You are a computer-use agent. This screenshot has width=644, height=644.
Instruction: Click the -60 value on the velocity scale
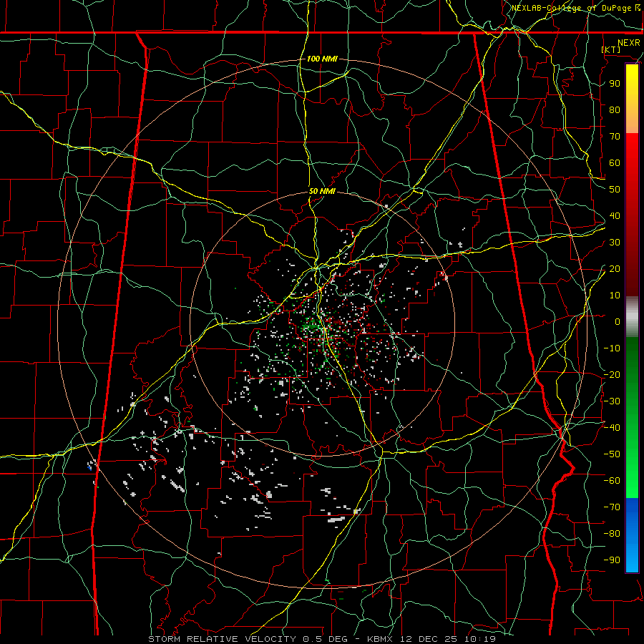coord(612,481)
